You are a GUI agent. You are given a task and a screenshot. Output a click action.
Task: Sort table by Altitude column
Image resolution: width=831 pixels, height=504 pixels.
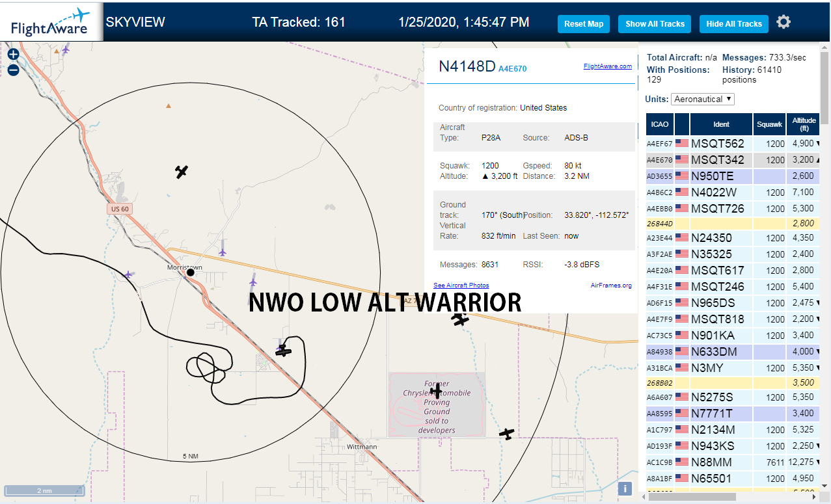(x=804, y=124)
